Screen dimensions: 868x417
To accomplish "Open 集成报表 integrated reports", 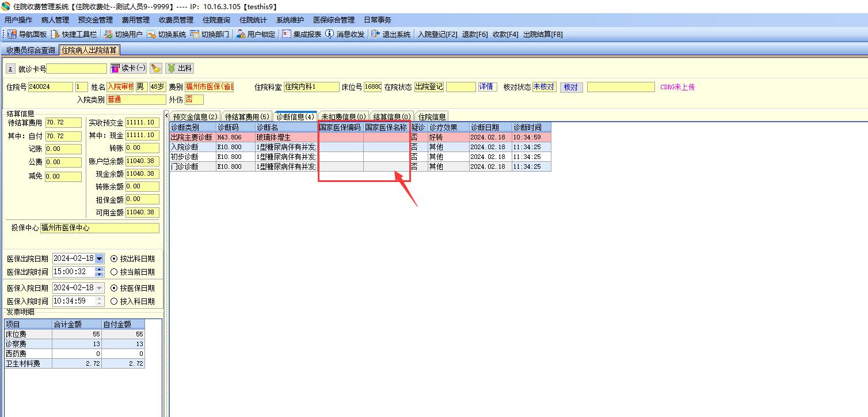I will click(x=302, y=34).
